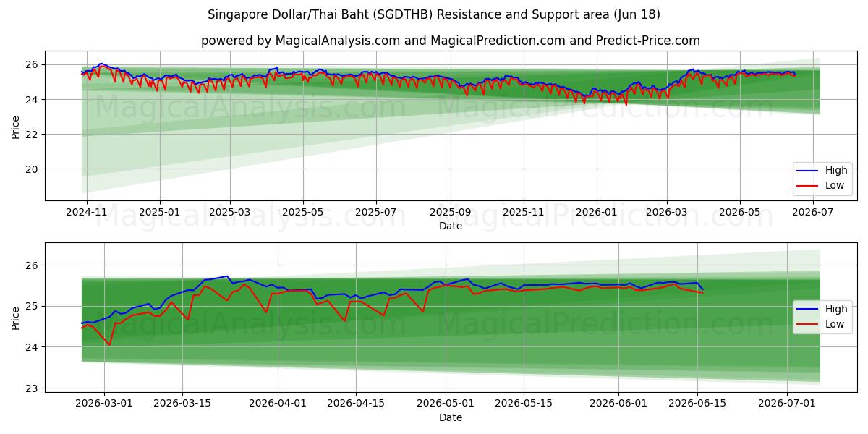The width and height of the screenshot is (868, 434).
Task: Click the '2026-06-15' date tick label
Action: (697, 404)
